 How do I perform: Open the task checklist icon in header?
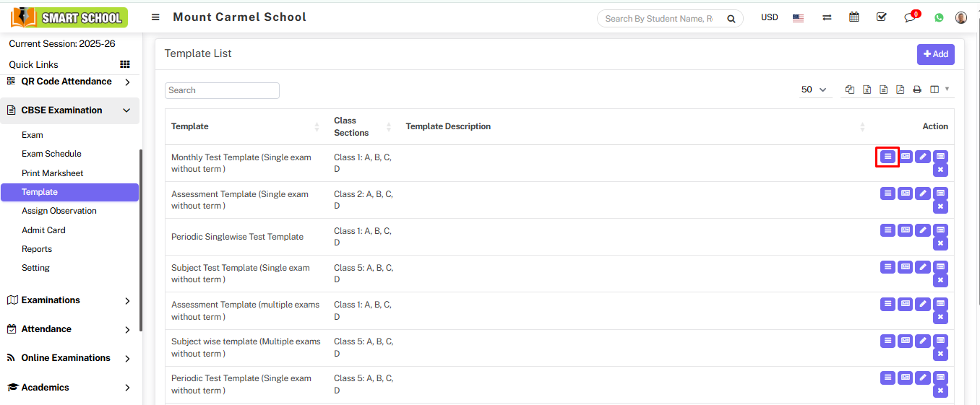pos(881,17)
